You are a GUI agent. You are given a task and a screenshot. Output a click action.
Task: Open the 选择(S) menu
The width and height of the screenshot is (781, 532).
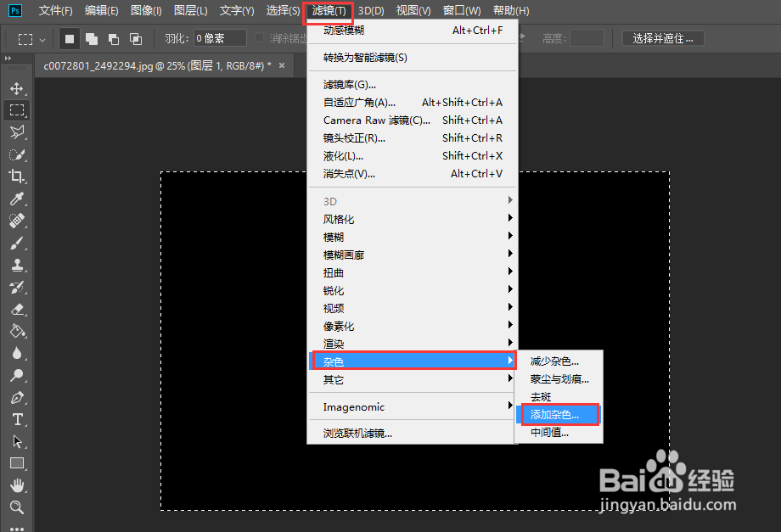[283, 10]
